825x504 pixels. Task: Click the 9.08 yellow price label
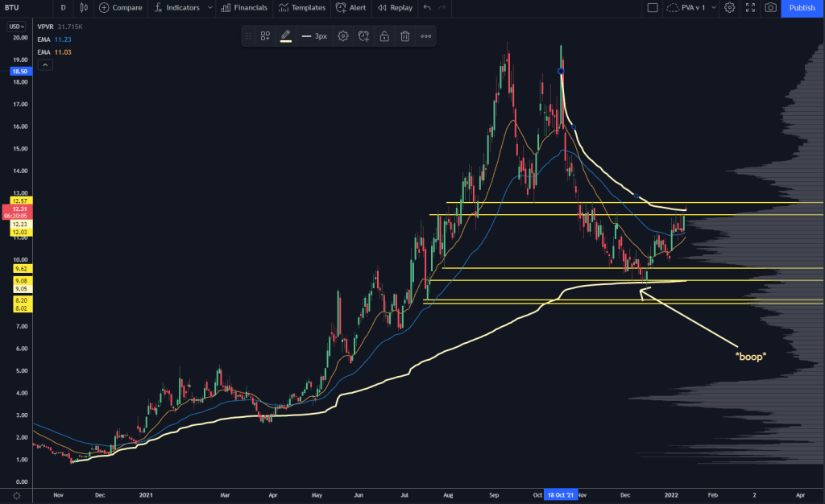[x=21, y=281]
